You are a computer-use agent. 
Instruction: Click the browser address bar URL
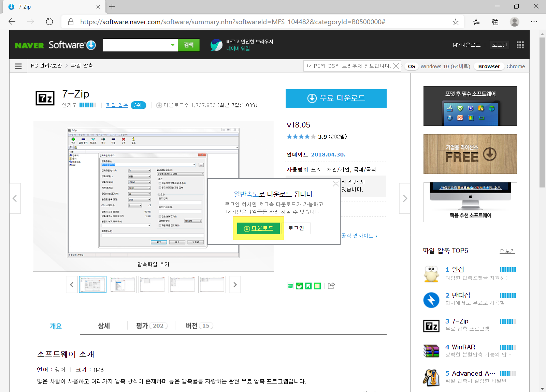(233, 22)
